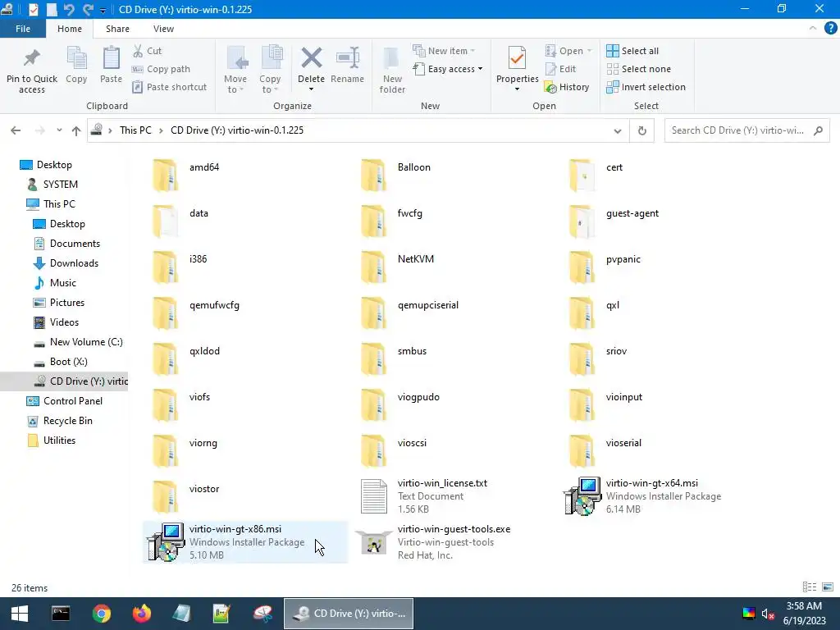Switch to large icons view in status bar
Viewport: 840px width, 630px height.
click(827, 587)
